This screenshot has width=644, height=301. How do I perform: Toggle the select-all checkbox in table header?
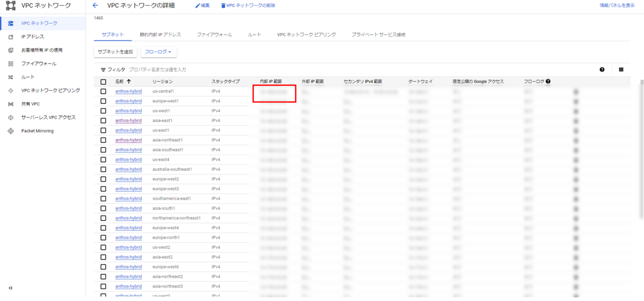103,82
